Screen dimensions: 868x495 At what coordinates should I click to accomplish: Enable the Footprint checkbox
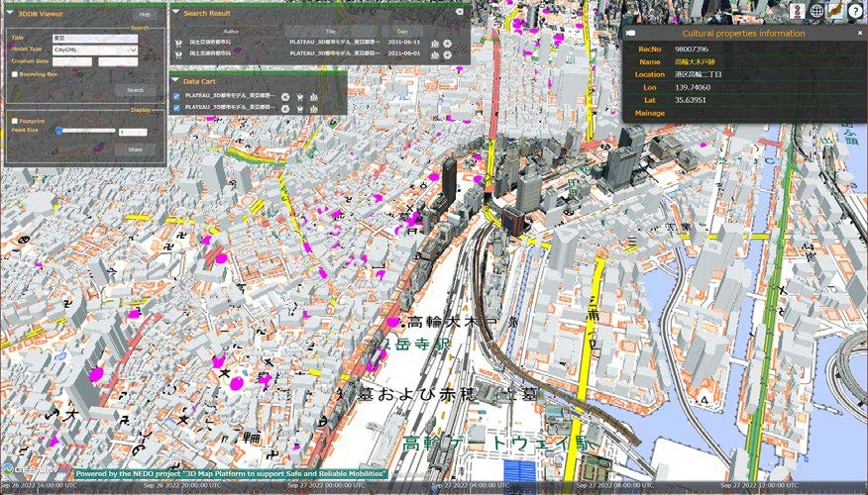tap(14, 121)
